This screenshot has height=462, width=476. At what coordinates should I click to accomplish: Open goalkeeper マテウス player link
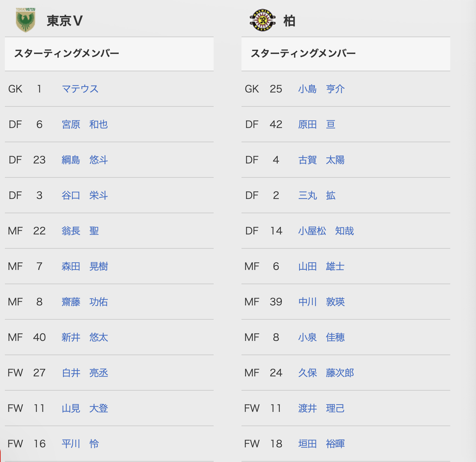(x=80, y=89)
